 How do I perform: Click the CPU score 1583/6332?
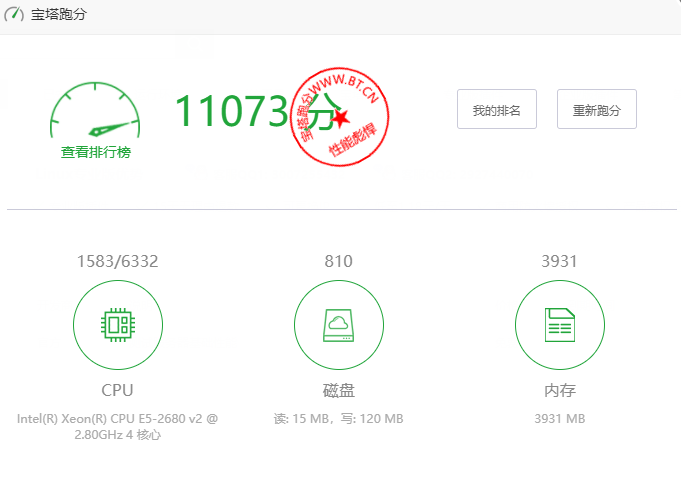pos(117,262)
